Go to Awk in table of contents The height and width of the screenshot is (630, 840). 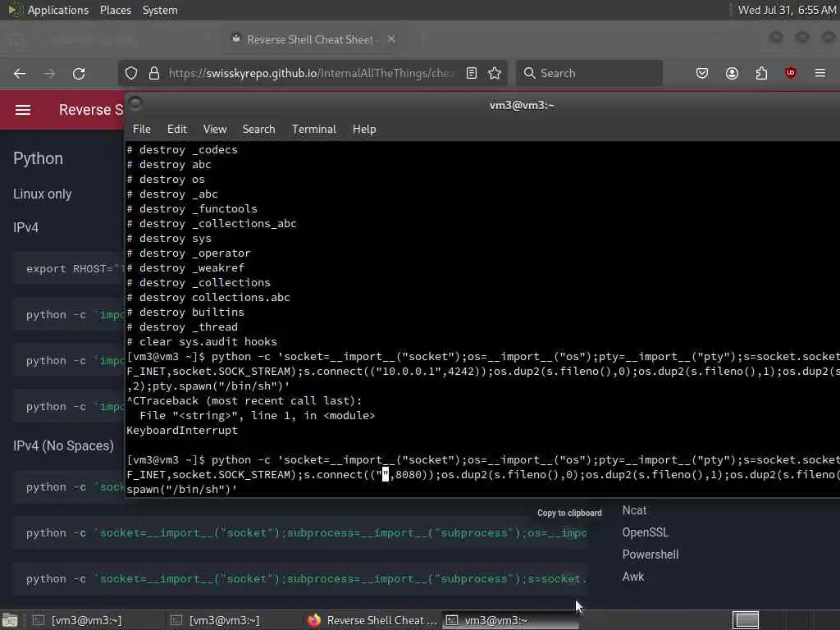coord(633,577)
